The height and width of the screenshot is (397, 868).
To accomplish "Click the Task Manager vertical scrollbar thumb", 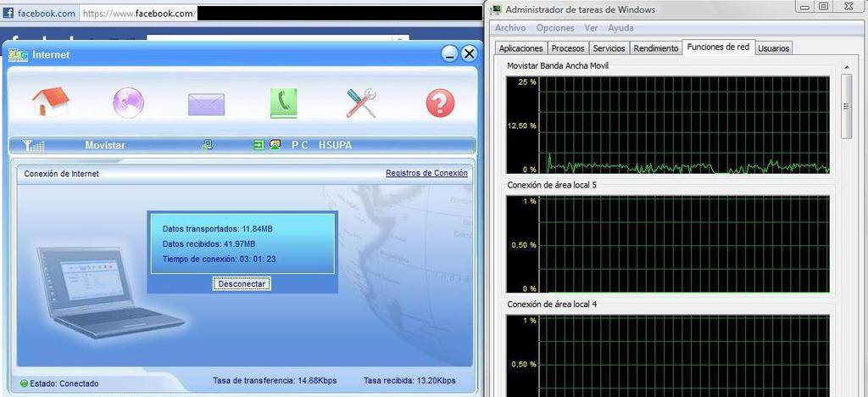I will click(x=847, y=106).
